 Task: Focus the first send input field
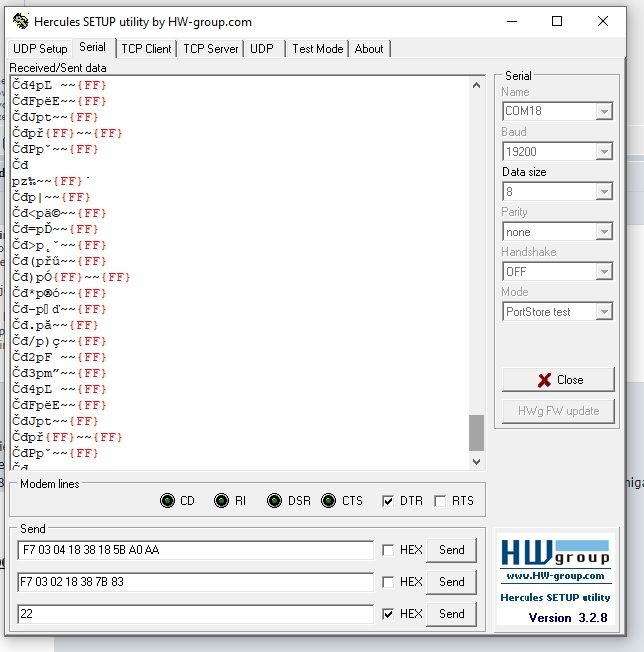pos(195,550)
